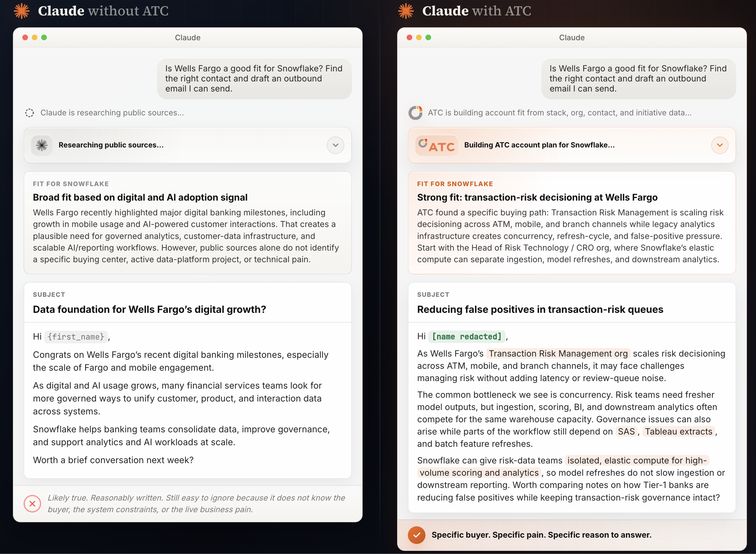Click the 'SUBJECT' label in left email card
Image resolution: width=756 pixels, height=554 pixels.
[x=49, y=295]
